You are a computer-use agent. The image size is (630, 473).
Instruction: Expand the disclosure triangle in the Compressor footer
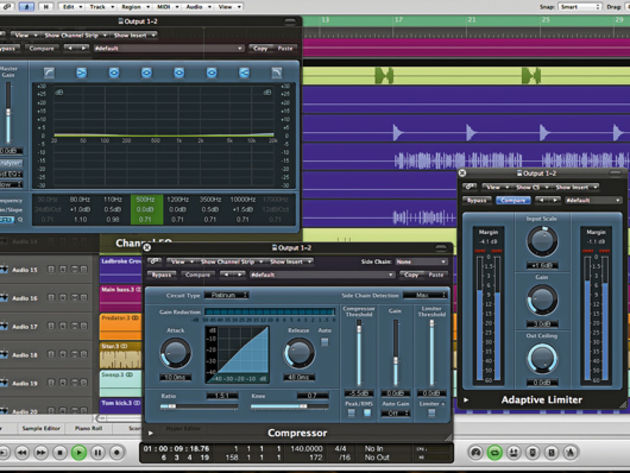tap(151, 433)
